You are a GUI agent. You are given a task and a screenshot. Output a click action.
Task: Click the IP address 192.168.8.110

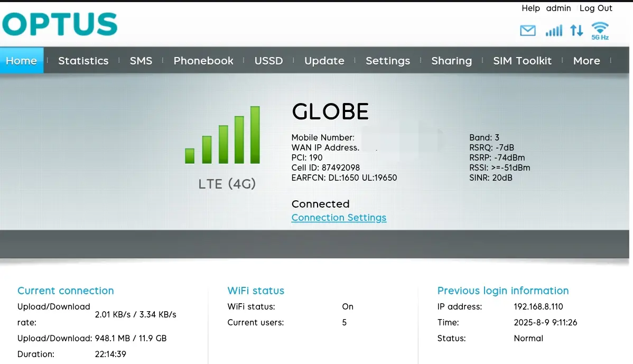pyautogui.click(x=538, y=307)
